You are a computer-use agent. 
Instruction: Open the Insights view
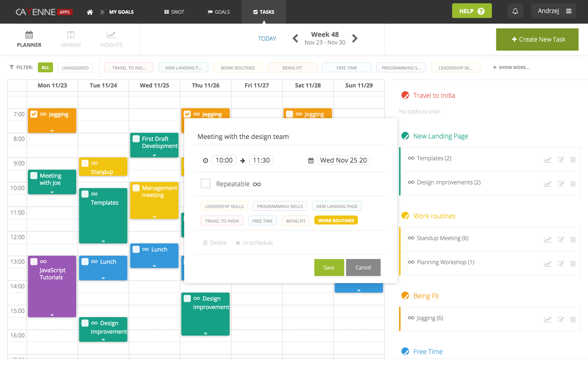pos(111,39)
